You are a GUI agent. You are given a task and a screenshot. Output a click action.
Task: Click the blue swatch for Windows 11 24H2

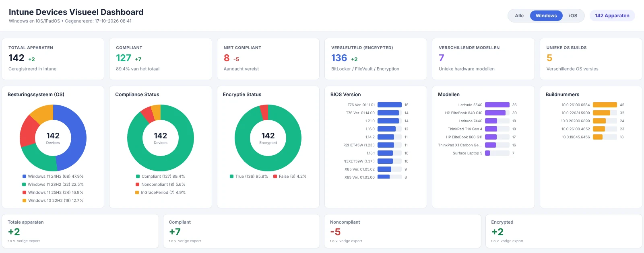click(x=24, y=177)
